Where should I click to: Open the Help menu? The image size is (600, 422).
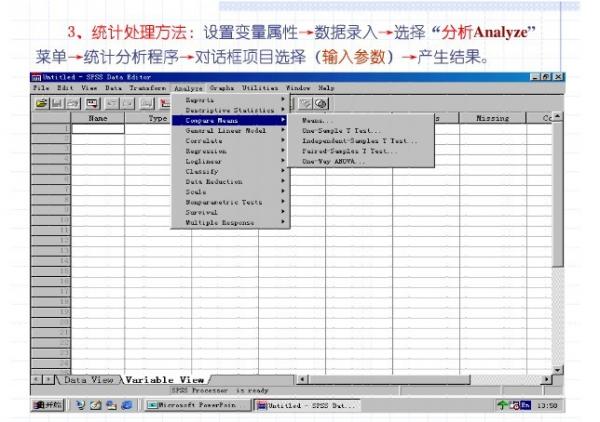click(326, 88)
